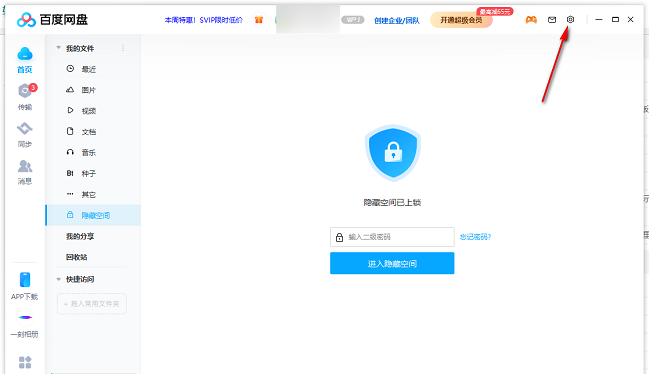Open 文档 documents category
Image resolution: width=650 pixels, height=374 pixels.
[x=93, y=132]
